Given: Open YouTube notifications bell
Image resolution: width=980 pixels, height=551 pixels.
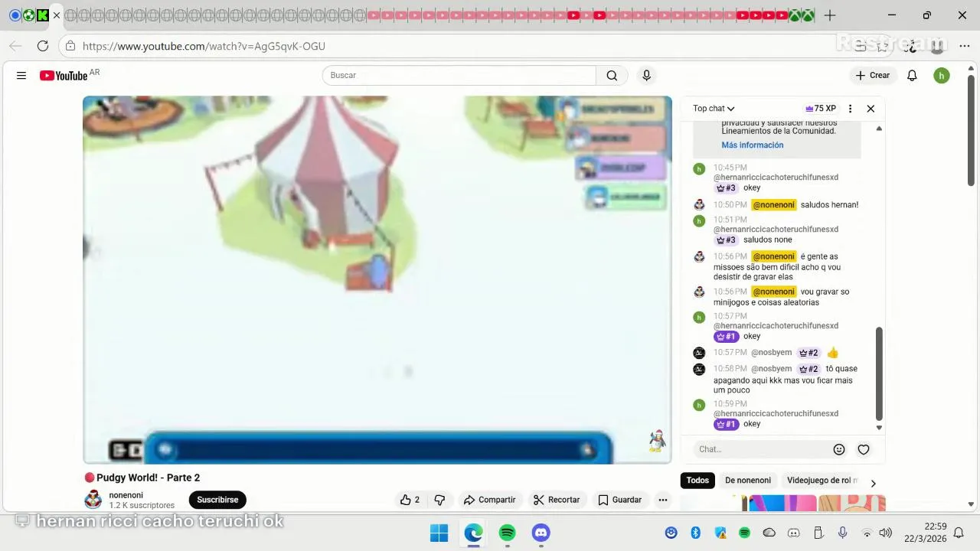Looking at the screenshot, I should click(912, 75).
